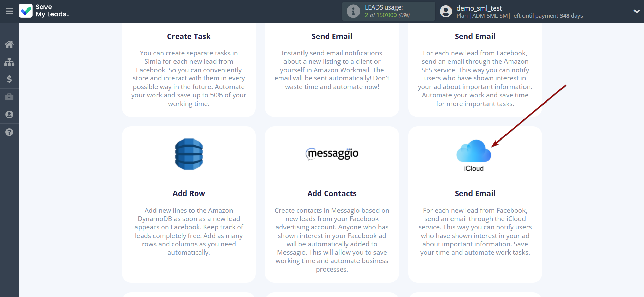Click the Save My Leads logo
644x297 pixels.
pyautogui.click(x=44, y=11)
